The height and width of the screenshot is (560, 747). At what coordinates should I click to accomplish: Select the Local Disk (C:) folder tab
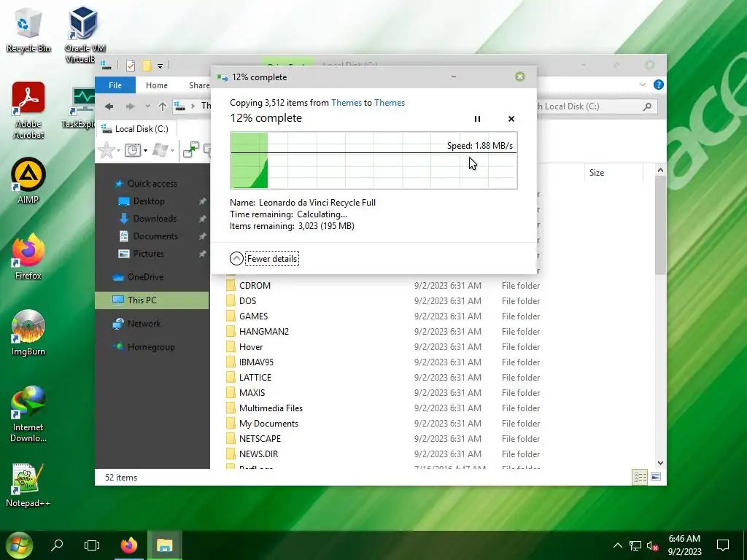pyautogui.click(x=136, y=129)
